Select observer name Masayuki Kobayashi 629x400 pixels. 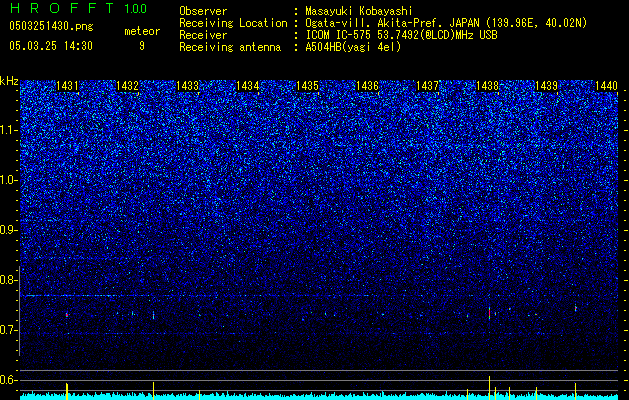(359, 12)
